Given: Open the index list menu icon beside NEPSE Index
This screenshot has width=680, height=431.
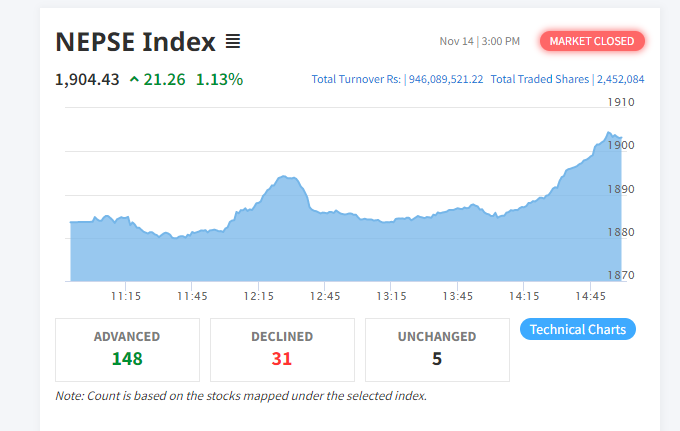Looking at the screenshot, I should point(232,42).
